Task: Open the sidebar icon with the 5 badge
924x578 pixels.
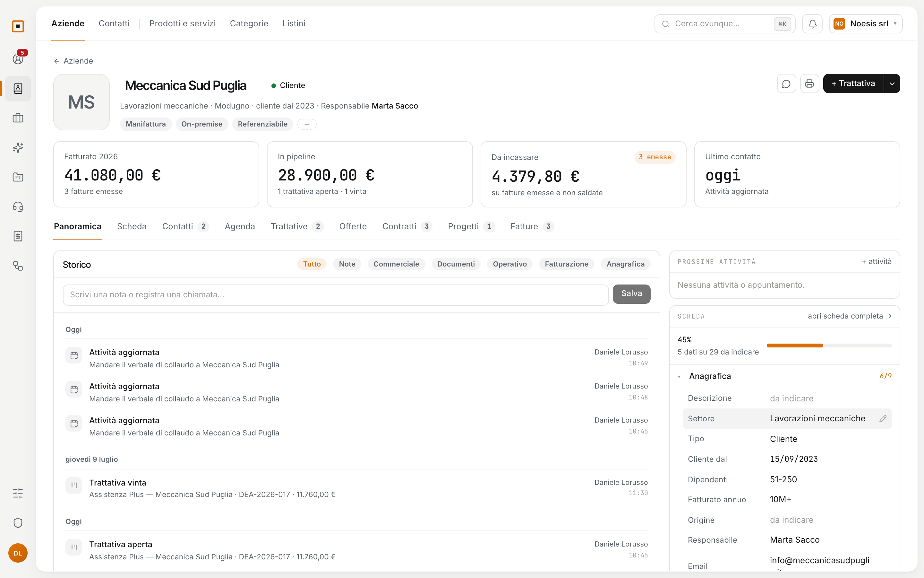Action: 18,58
